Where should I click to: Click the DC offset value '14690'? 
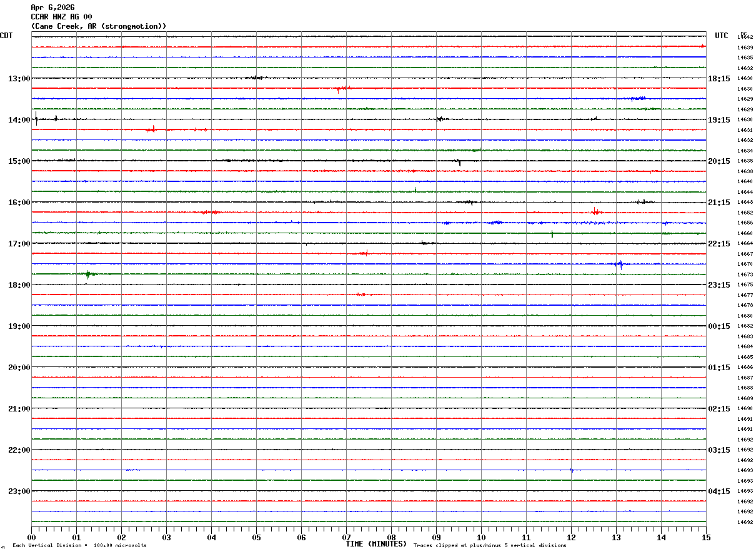click(745, 408)
